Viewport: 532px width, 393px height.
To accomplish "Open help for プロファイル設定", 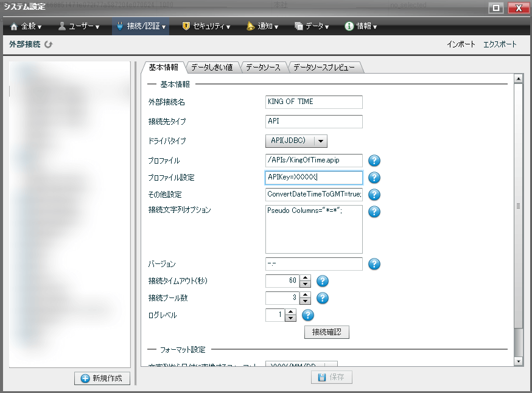I will [x=374, y=178].
